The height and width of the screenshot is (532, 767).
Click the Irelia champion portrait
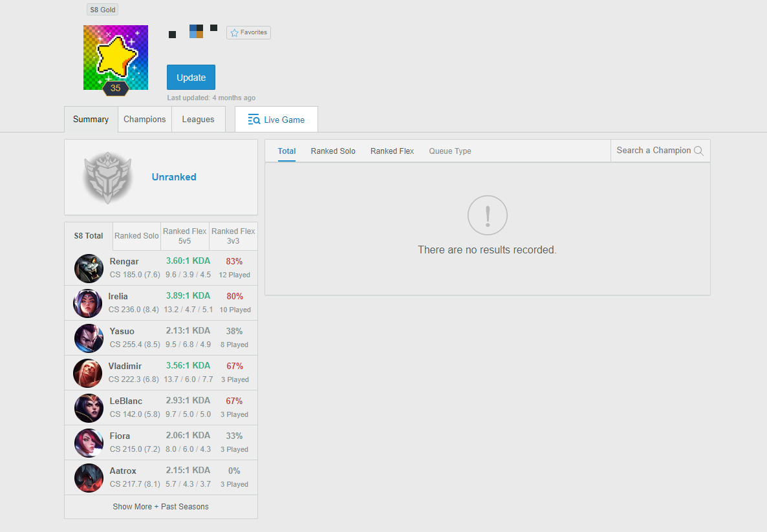pyautogui.click(x=87, y=303)
